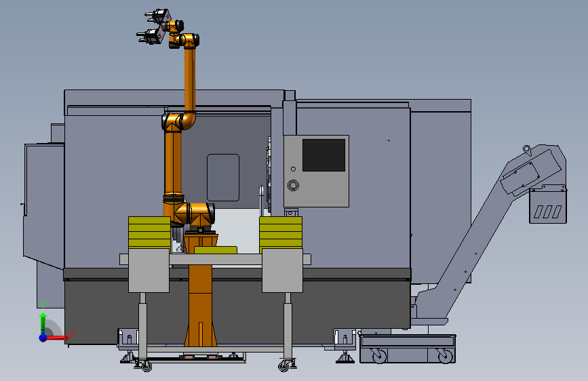Select the wheeled chip bin cart under the conveyor
Viewport: 588px width, 381px height.
tap(408, 348)
